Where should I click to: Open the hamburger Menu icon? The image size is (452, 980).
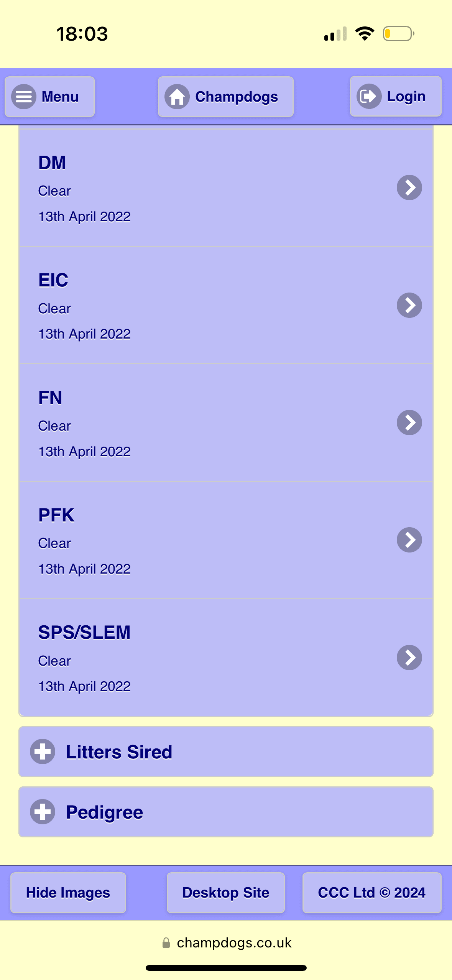point(24,97)
